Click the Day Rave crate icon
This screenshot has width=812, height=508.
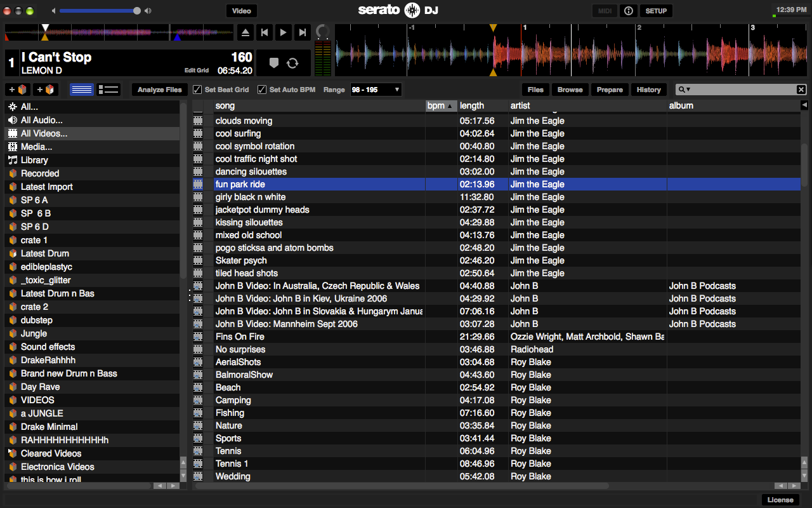13,387
